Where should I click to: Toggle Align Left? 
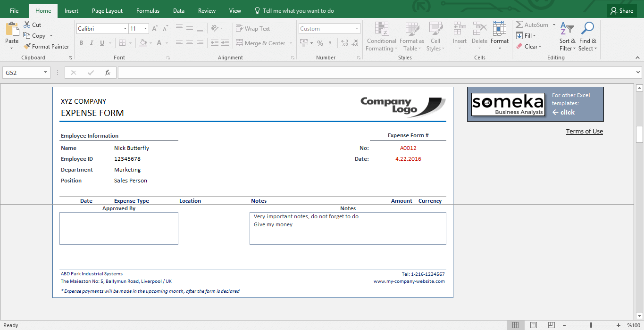(179, 43)
